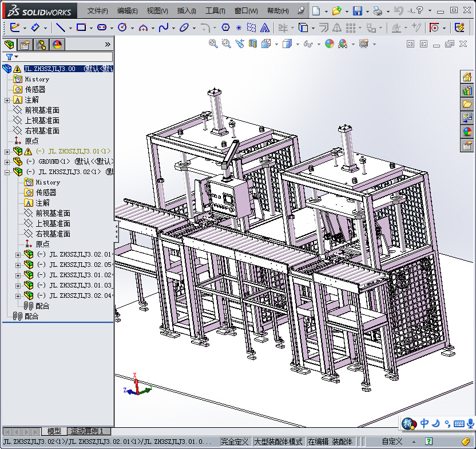Select the 前视基准面 plane in the tree
Screen dimensions: 476x449
tap(42, 111)
